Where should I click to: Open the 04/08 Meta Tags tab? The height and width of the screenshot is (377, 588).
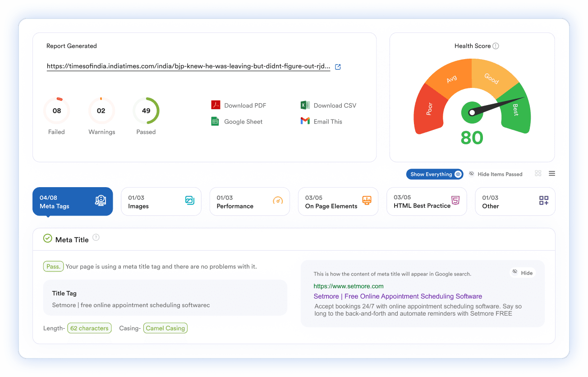pyautogui.click(x=73, y=202)
